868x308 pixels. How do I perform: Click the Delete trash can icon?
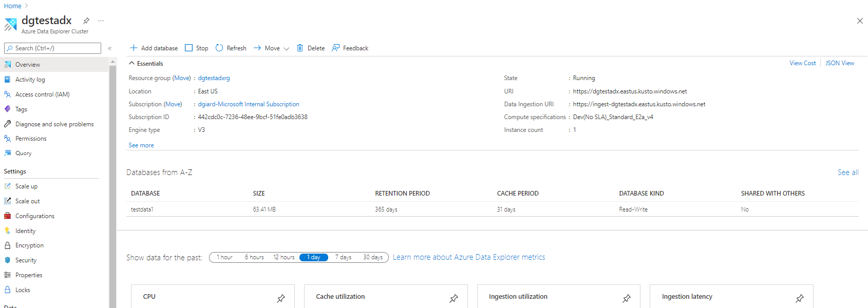pyautogui.click(x=300, y=48)
